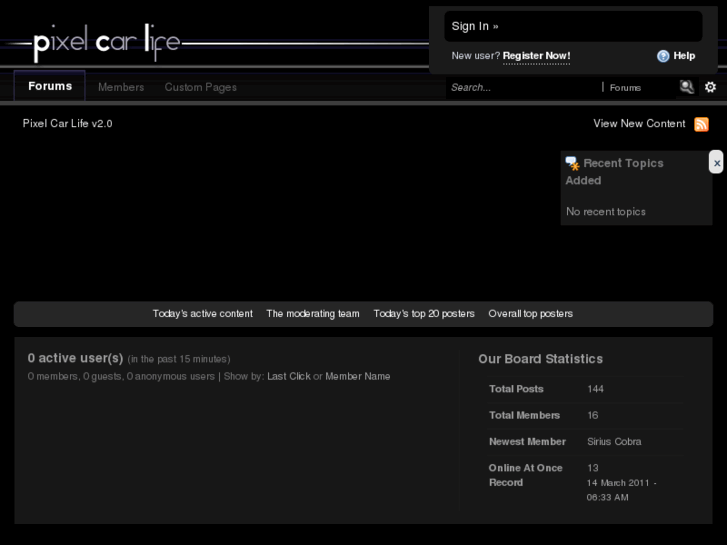Open the RSS feed icon
727x545 pixels.
tap(701, 124)
